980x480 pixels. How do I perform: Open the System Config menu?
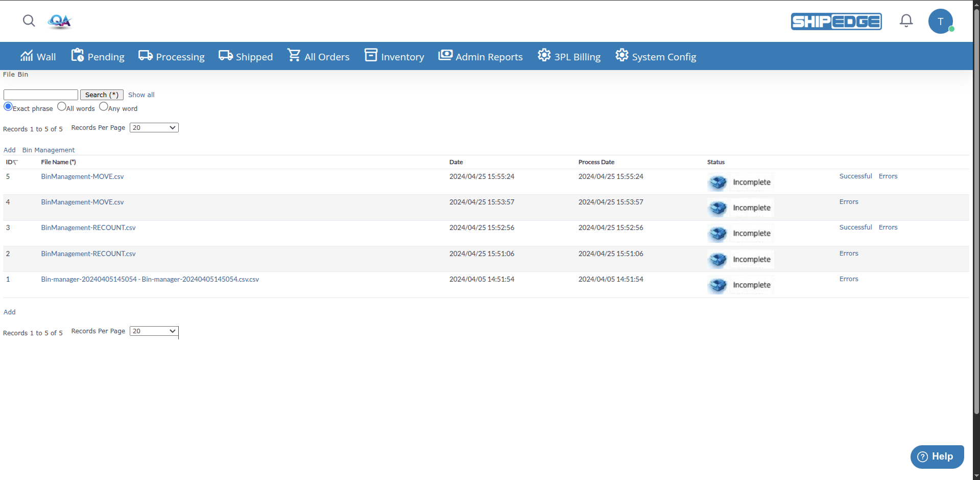(656, 56)
